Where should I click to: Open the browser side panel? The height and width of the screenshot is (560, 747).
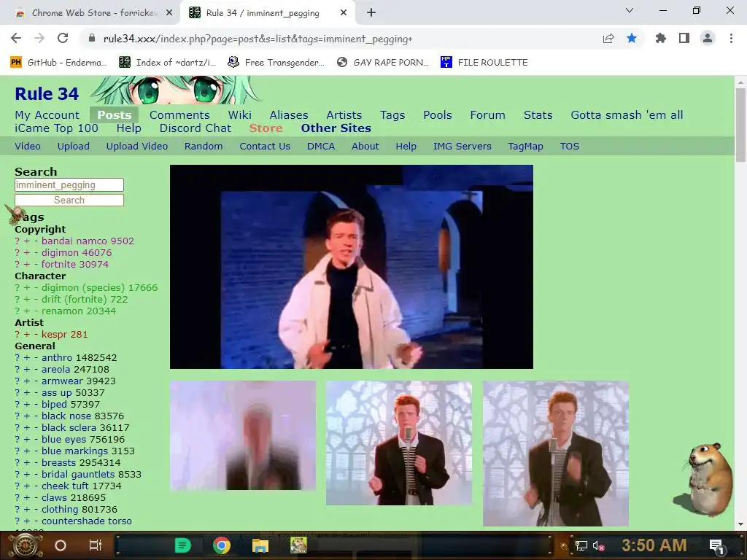(x=684, y=39)
